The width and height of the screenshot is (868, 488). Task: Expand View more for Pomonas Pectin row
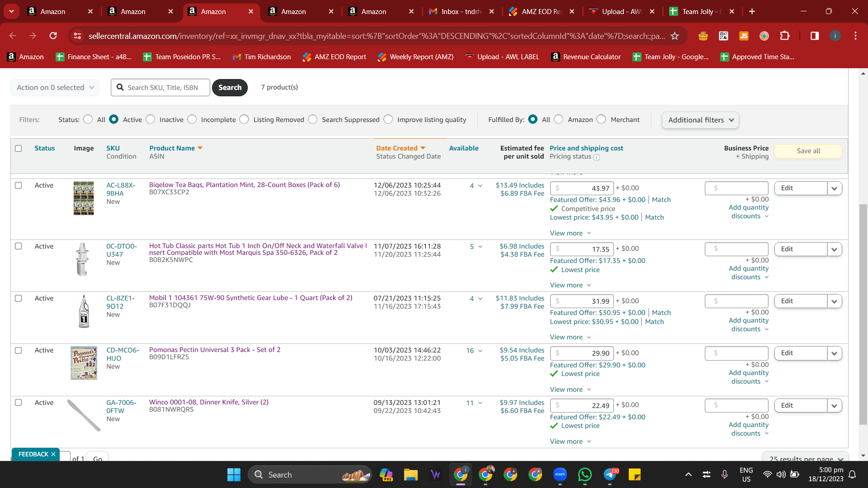(571, 389)
